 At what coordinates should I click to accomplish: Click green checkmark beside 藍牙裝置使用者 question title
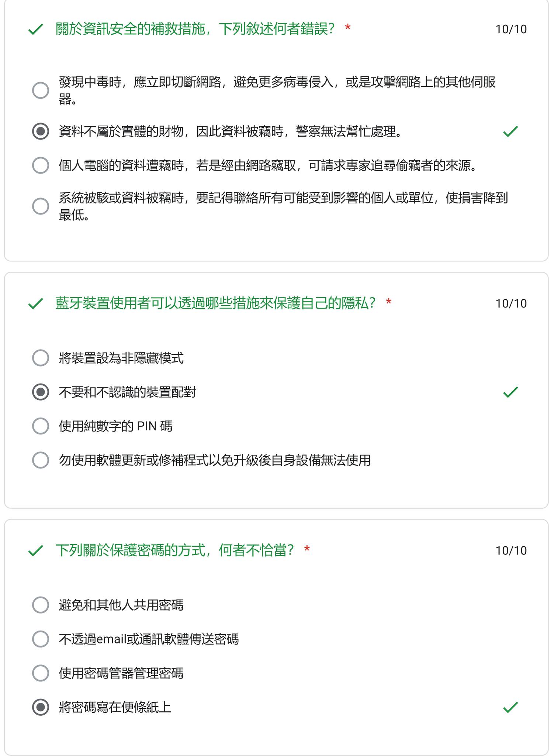coord(36,303)
